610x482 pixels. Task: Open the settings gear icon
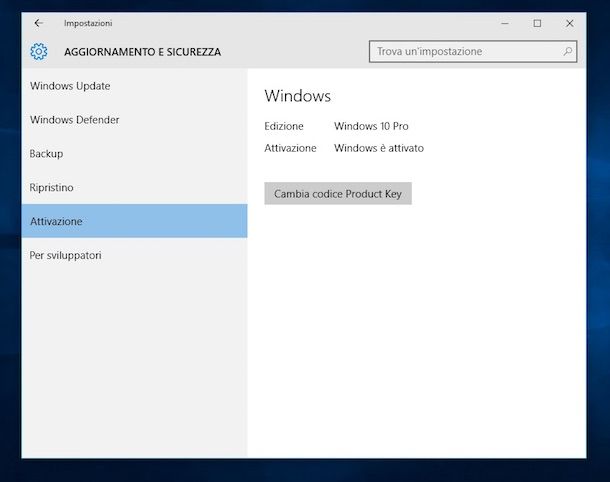(x=39, y=51)
